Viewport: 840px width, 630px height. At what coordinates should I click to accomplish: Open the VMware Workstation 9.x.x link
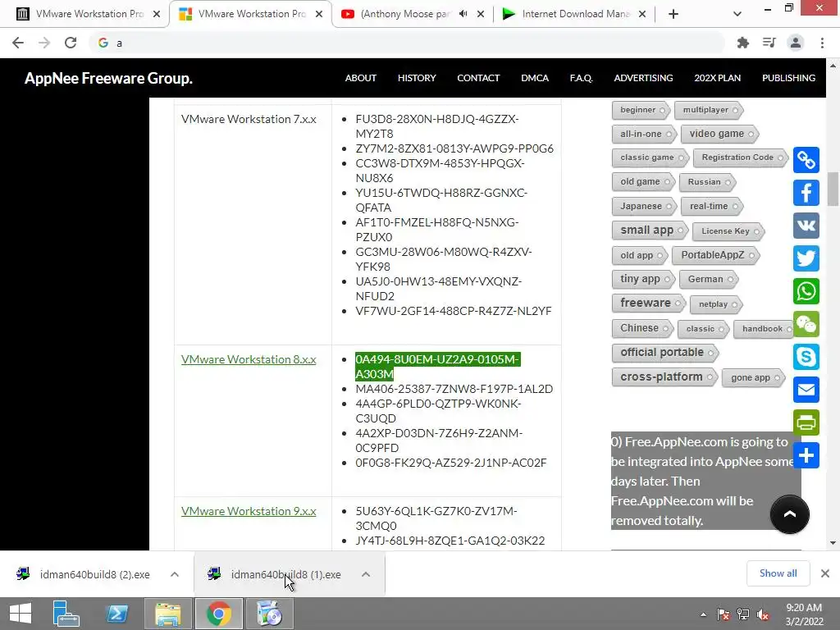tap(249, 511)
